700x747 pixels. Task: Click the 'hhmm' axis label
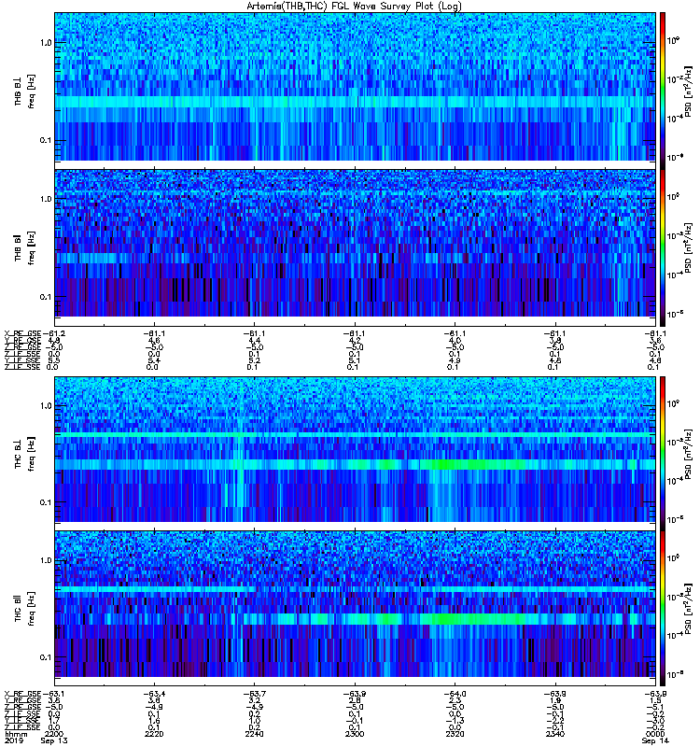(x=16, y=734)
